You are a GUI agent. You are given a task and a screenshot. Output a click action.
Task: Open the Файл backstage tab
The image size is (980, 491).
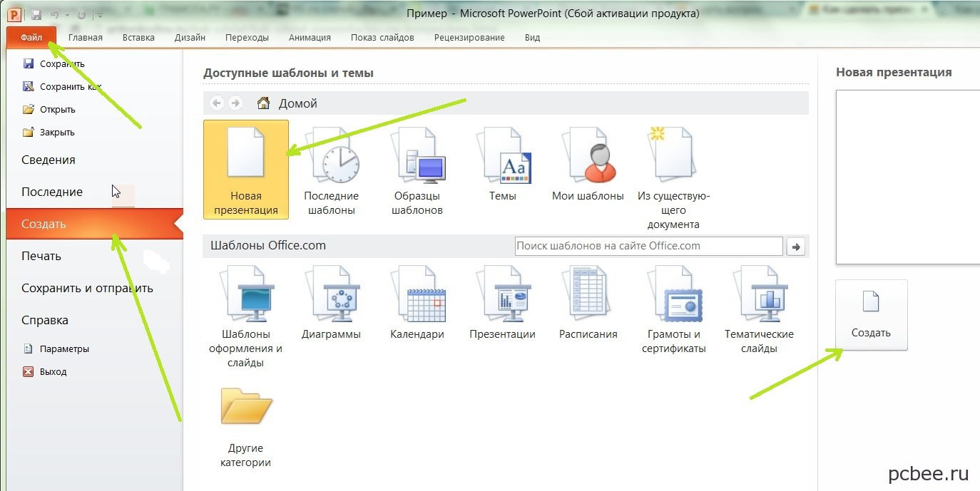(x=31, y=37)
